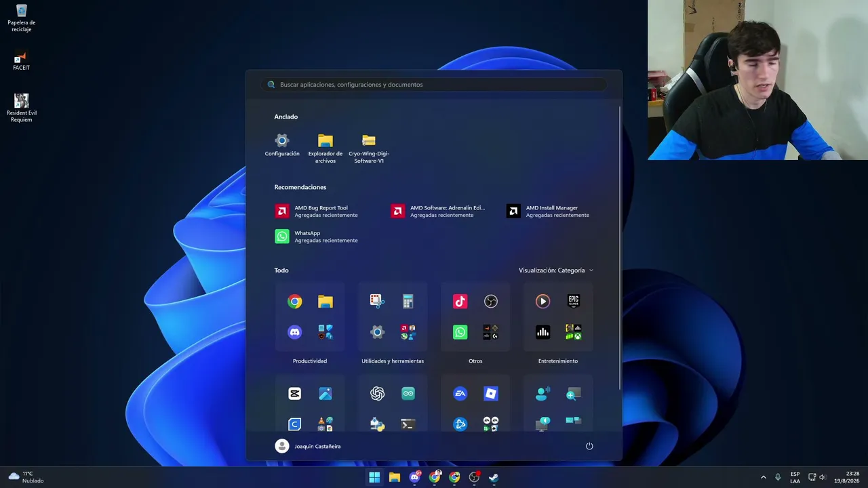Open Battle.net from the app list
Screen dimensions: 868x488
(x=460, y=424)
